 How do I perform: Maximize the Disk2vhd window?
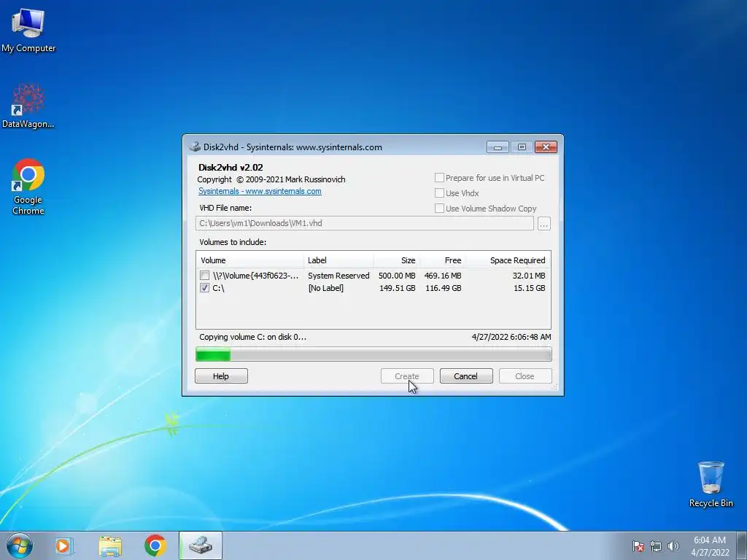(x=522, y=147)
